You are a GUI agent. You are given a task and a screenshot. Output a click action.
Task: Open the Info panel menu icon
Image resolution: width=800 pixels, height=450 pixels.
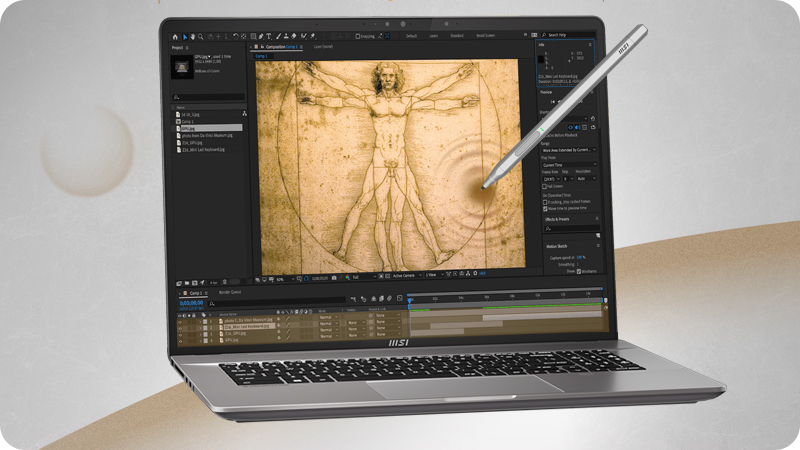click(x=590, y=45)
